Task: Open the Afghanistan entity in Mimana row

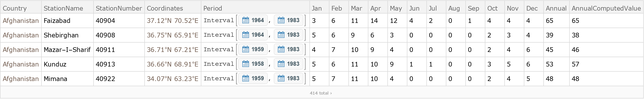Action: pos(21,79)
